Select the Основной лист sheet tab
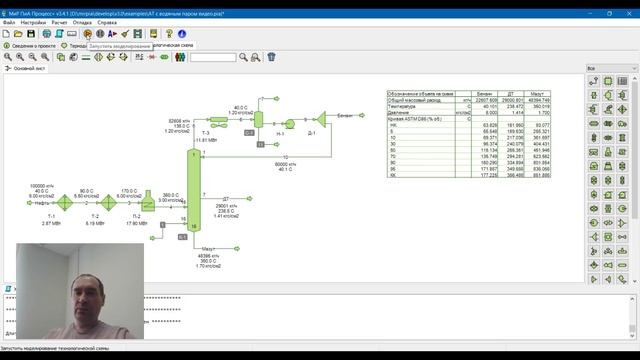The image size is (640, 360). tap(25, 68)
